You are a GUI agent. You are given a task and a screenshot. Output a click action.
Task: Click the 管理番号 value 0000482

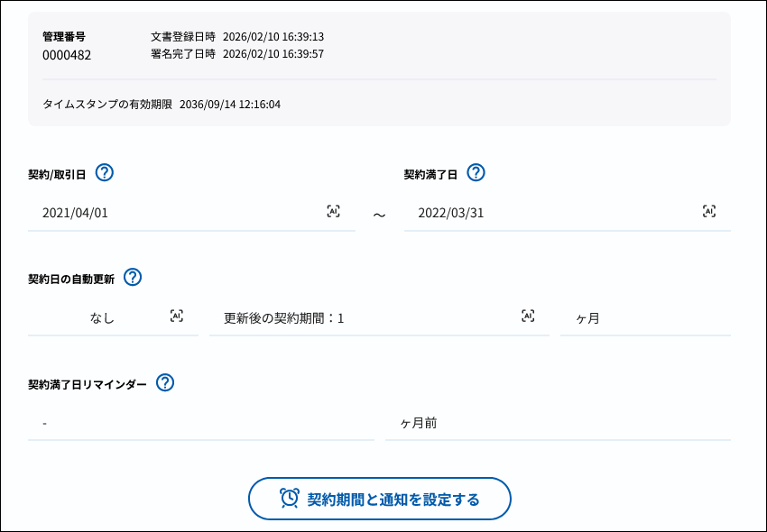(x=67, y=55)
